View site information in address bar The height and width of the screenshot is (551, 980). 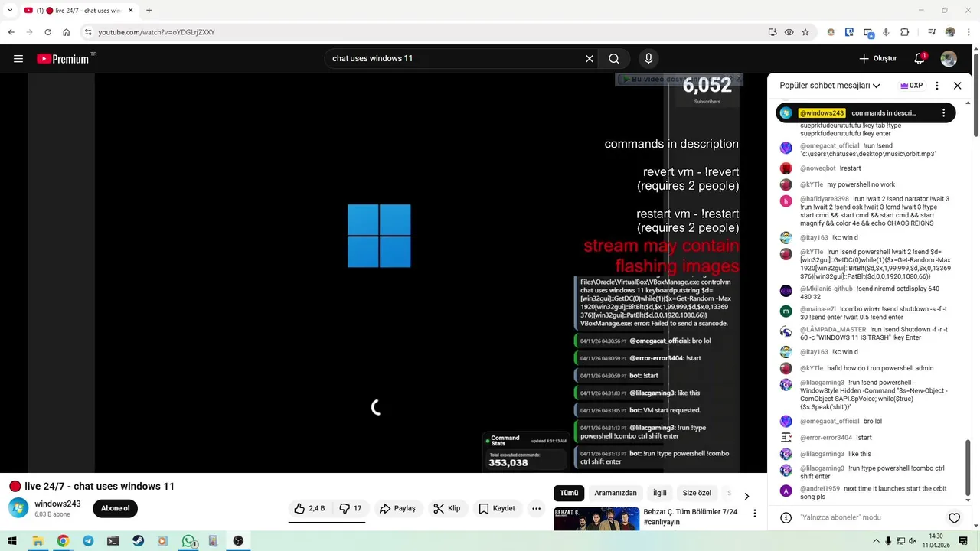click(x=88, y=32)
